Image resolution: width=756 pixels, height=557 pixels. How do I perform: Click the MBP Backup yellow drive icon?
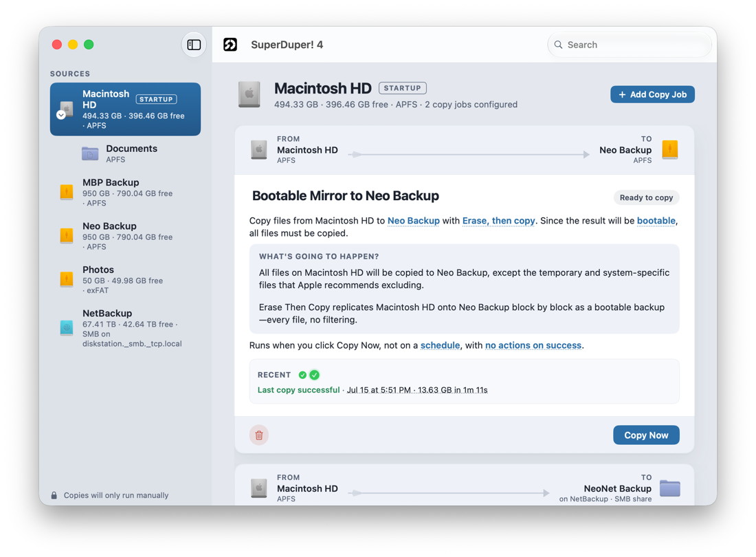[x=67, y=192]
